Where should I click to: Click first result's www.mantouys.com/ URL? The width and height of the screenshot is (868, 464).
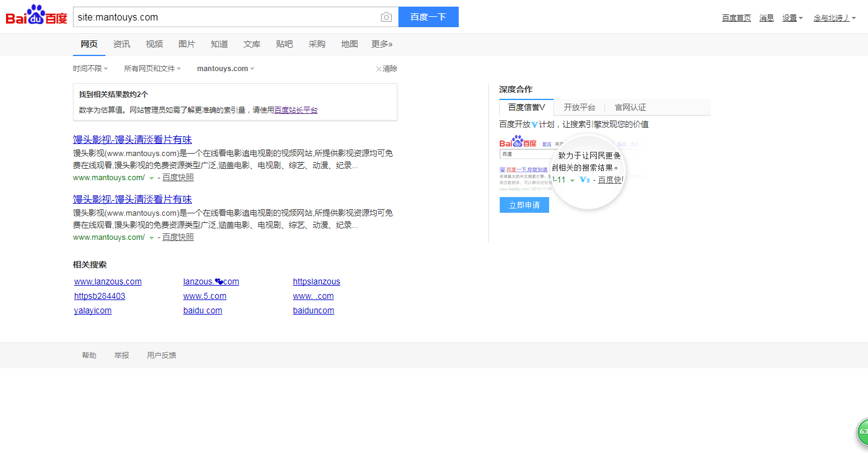[x=109, y=178]
